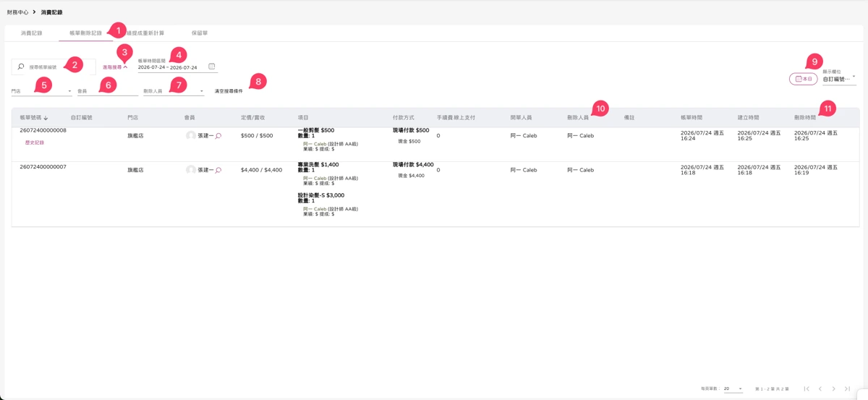Click 旗艦店 in row 26072400000007

click(135, 170)
